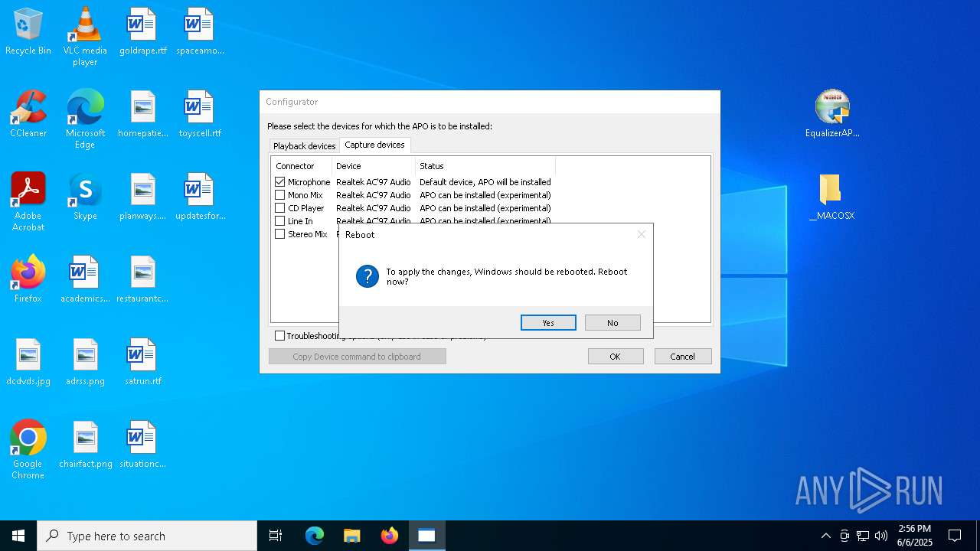The width and height of the screenshot is (980, 551).
Task: Check the CD Player connector checkbox
Action: pyautogui.click(x=280, y=208)
